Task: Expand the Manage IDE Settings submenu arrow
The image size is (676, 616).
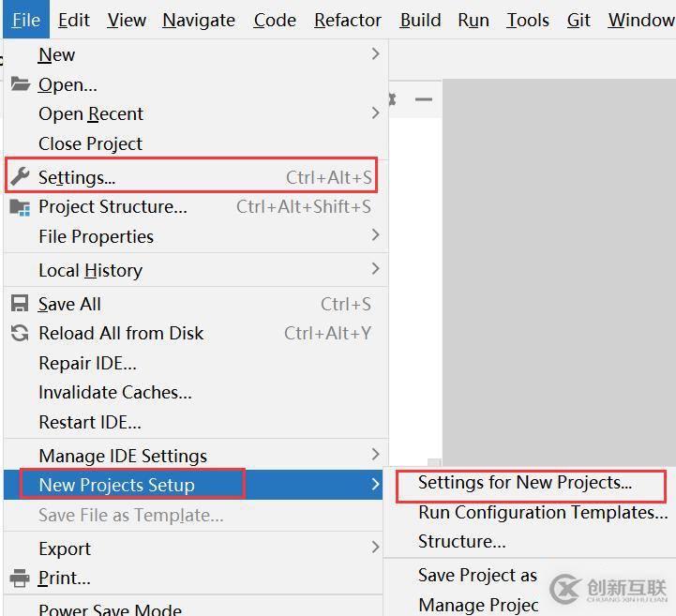Action: point(375,455)
